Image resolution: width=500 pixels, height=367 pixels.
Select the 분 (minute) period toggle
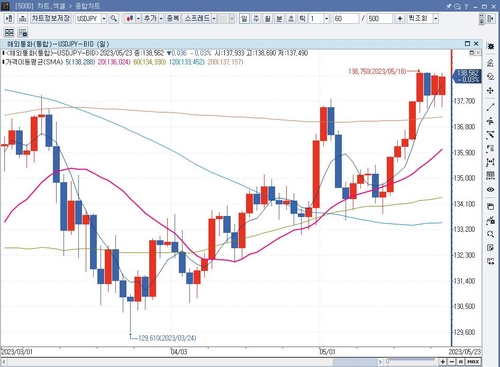279,19
